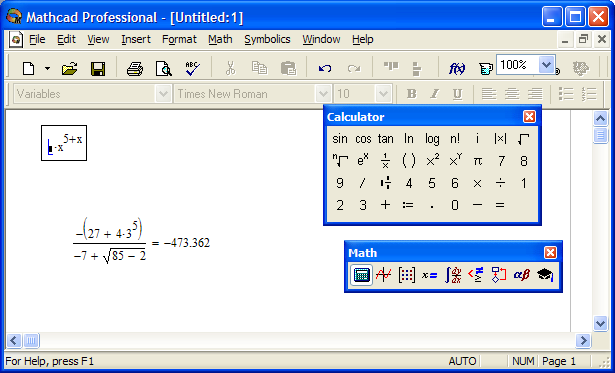Viewport: 615px width, 373px height.
Task: Save the worksheet with floppy icon
Action: click(x=98, y=69)
